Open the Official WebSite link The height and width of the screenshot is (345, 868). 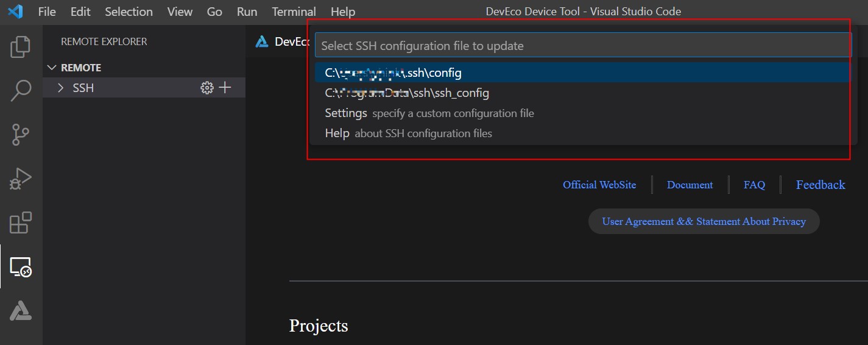(599, 185)
